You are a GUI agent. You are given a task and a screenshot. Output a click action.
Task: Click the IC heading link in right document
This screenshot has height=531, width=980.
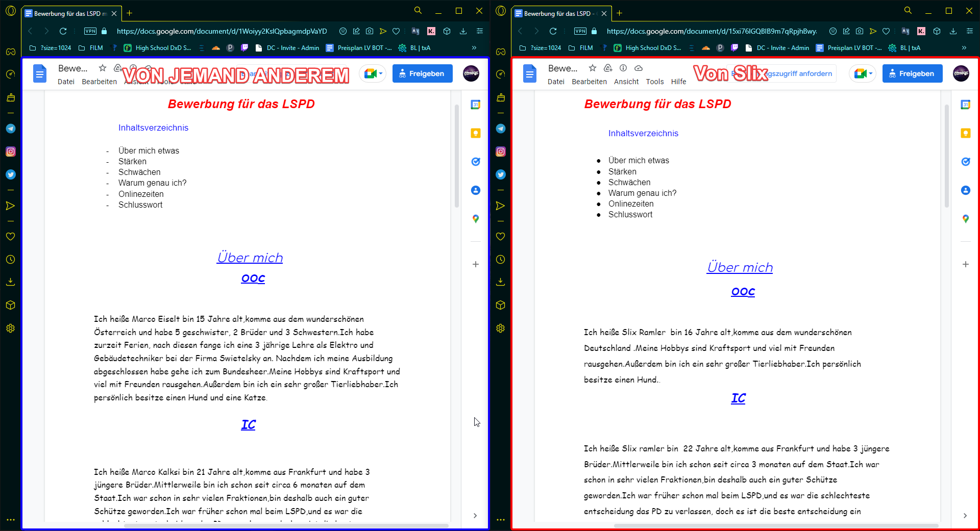point(738,398)
